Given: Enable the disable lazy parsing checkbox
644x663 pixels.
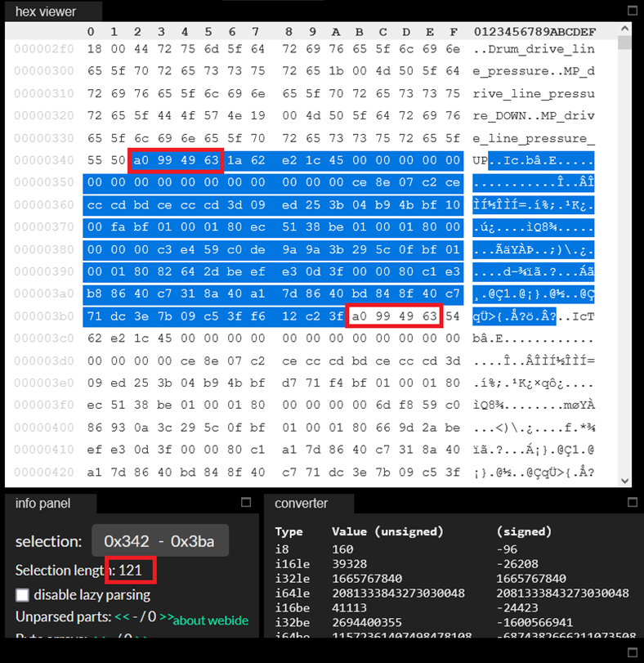Looking at the screenshot, I should click(22, 595).
